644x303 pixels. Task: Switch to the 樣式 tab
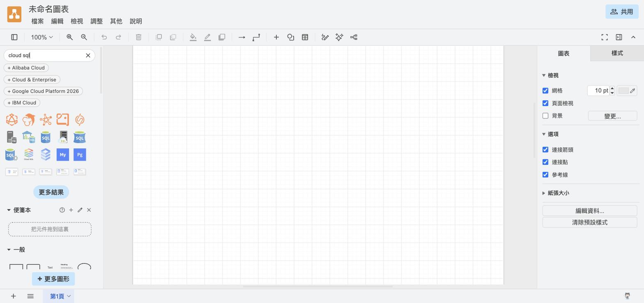pyautogui.click(x=617, y=53)
